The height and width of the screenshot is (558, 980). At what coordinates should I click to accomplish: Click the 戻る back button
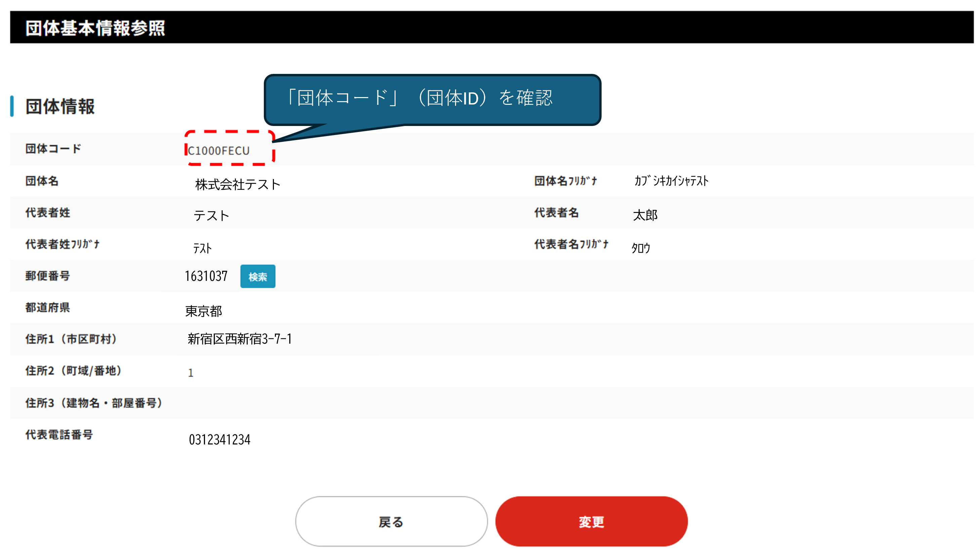coord(391,521)
